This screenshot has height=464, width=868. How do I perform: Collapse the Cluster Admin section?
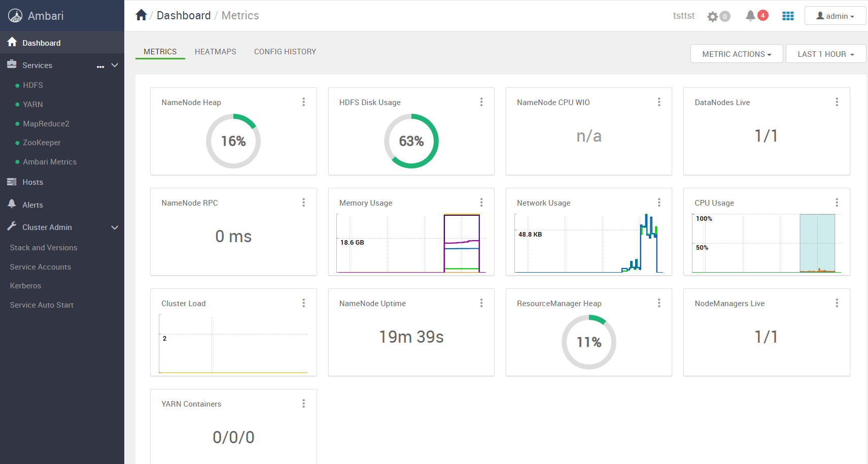click(x=115, y=227)
